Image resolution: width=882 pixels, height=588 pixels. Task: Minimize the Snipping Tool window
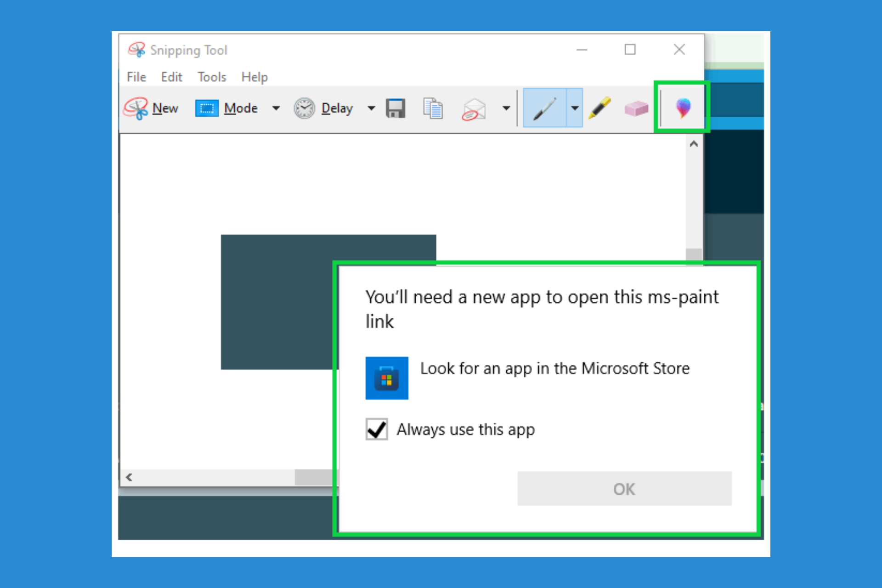tap(582, 49)
